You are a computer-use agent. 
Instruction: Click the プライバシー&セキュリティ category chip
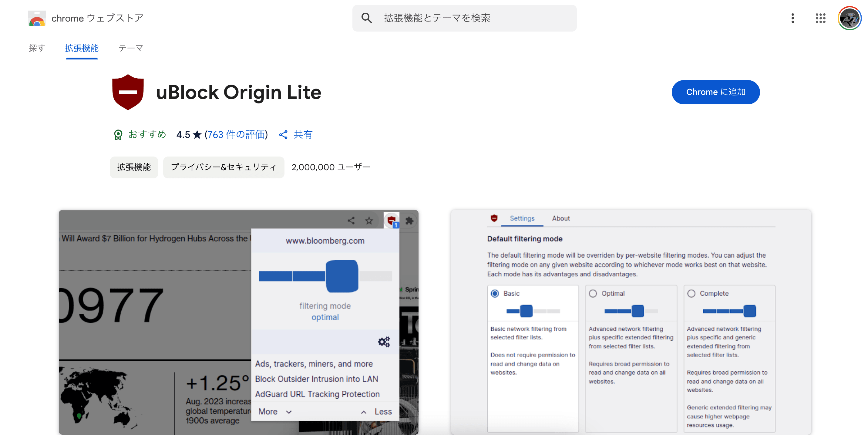[x=224, y=167]
